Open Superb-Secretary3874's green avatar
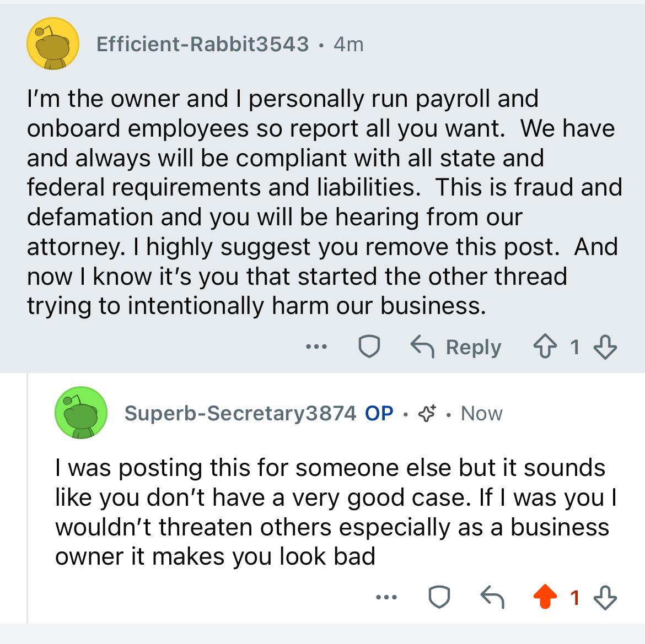The width and height of the screenshot is (645, 644). (80, 413)
